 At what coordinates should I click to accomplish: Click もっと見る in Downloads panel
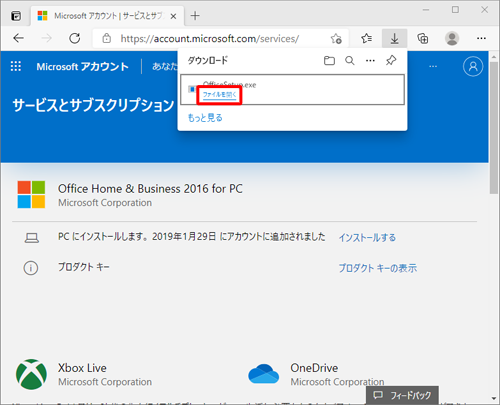coord(205,118)
